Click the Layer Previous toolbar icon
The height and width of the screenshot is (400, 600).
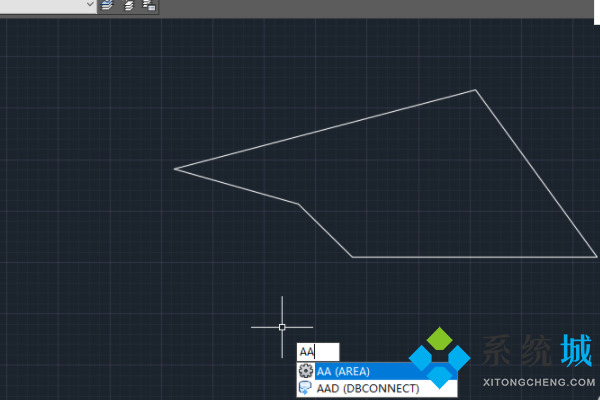pyautogui.click(x=128, y=6)
